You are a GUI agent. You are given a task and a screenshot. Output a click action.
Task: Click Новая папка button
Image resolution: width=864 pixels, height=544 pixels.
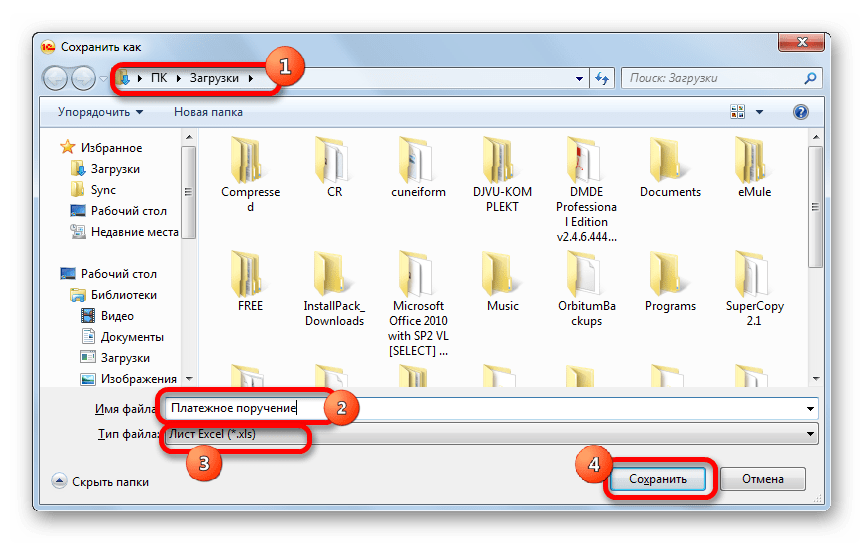click(208, 112)
